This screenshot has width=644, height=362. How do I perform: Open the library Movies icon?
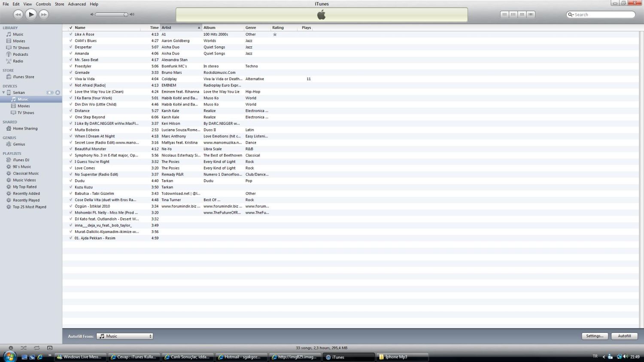[x=9, y=41]
